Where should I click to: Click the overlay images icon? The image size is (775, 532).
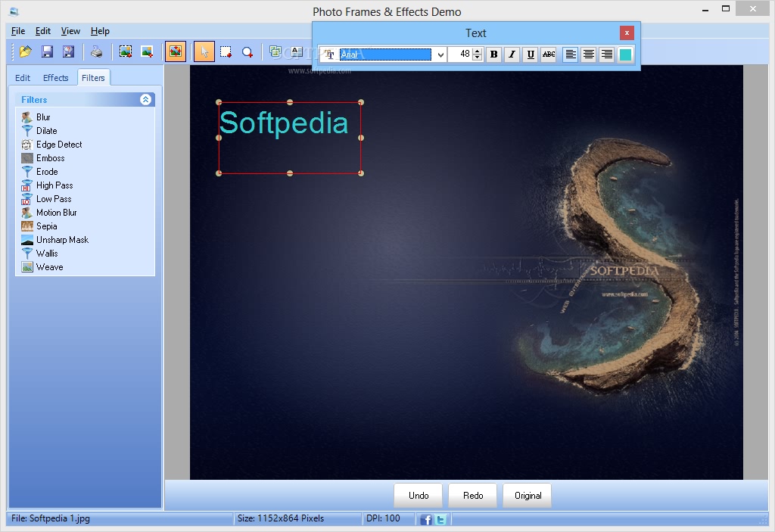(275, 51)
